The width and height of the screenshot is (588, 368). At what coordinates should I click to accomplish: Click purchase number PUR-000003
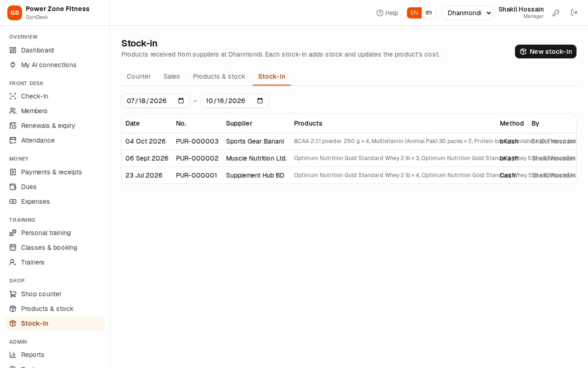(x=197, y=141)
